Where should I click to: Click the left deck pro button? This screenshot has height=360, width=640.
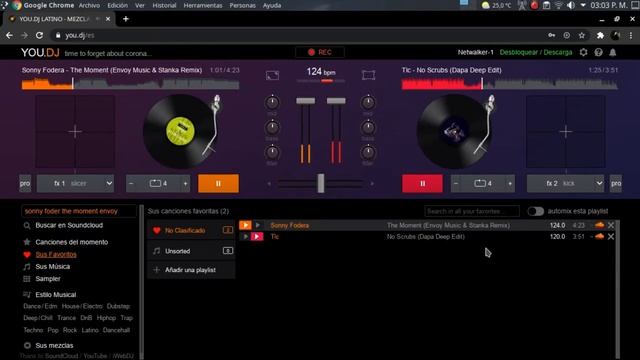tap(25, 183)
